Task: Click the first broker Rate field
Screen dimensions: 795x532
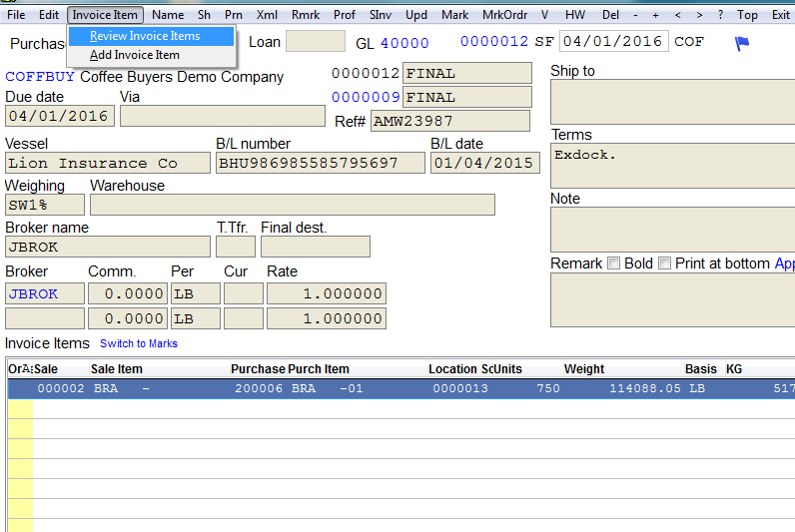Action: point(327,293)
